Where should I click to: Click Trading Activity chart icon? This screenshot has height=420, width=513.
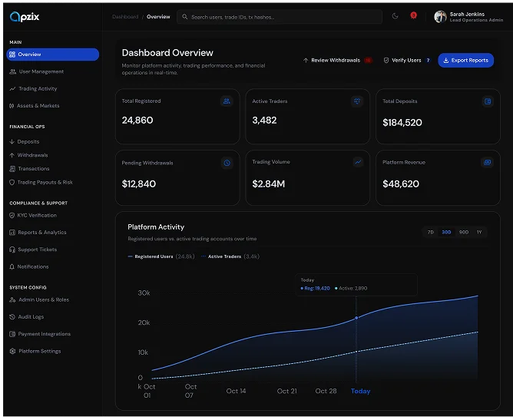[12, 88]
